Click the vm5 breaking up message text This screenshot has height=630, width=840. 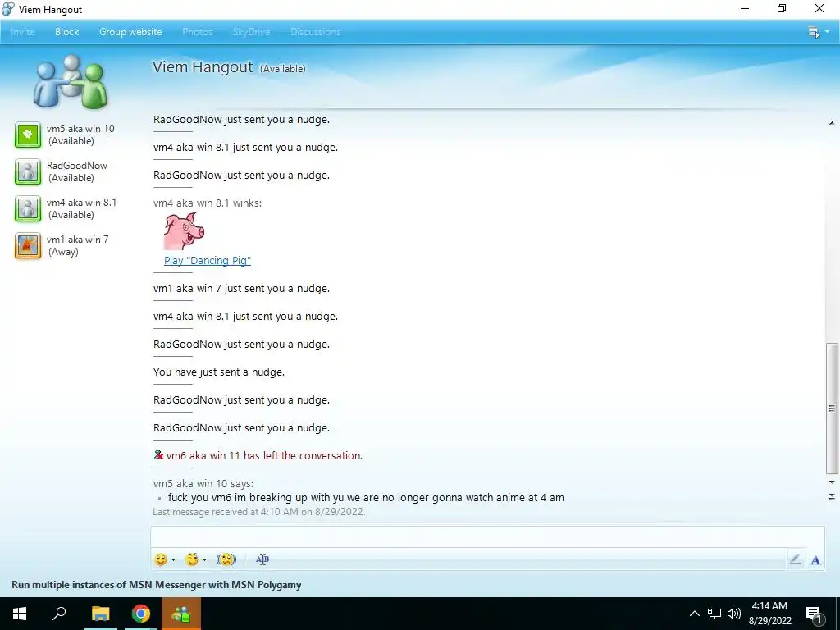366,497
